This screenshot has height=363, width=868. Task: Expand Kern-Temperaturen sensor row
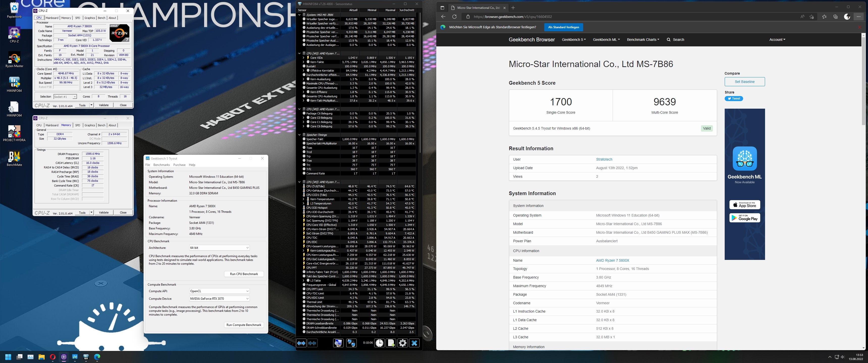pos(303,199)
